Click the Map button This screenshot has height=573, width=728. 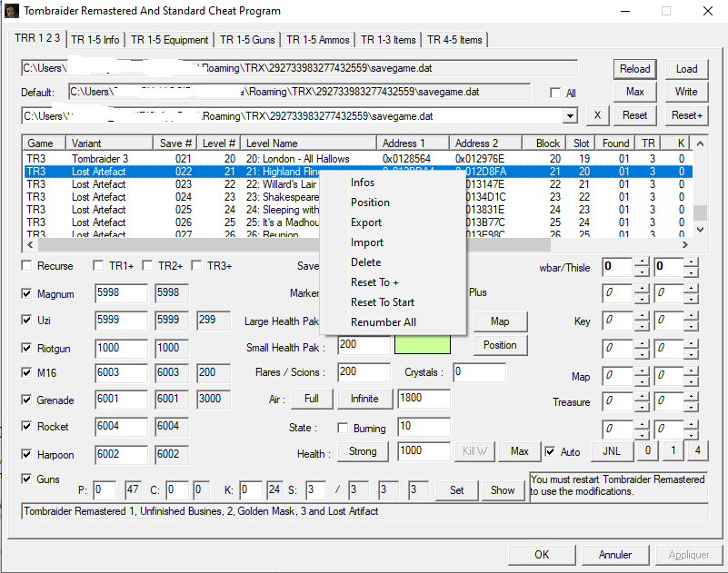coord(500,321)
